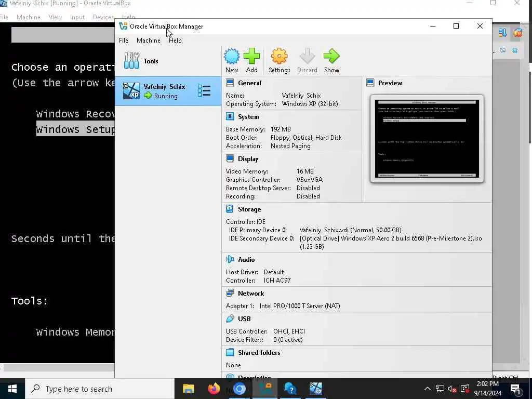Open the System section header link

click(x=248, y=117)
